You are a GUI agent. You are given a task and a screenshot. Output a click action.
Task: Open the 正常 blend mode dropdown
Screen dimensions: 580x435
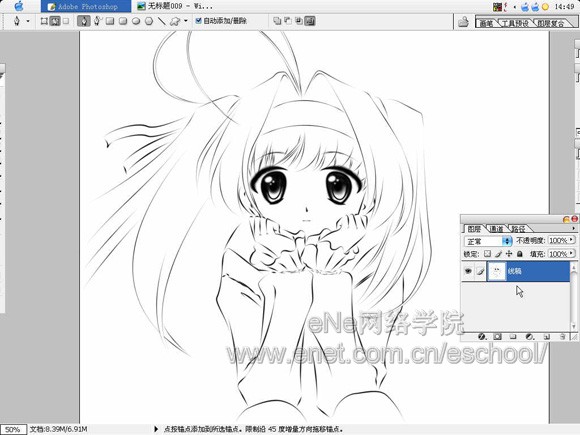(488, 241)
